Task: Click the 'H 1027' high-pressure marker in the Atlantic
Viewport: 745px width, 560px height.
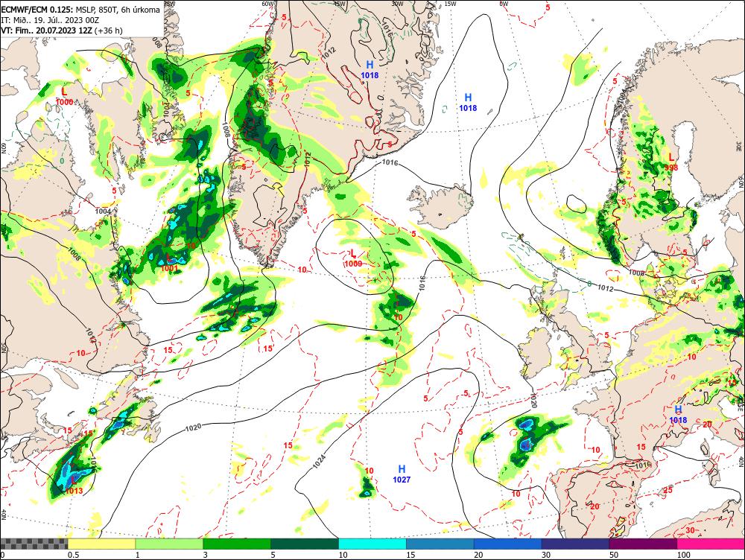Action: [x=402, y=474]
